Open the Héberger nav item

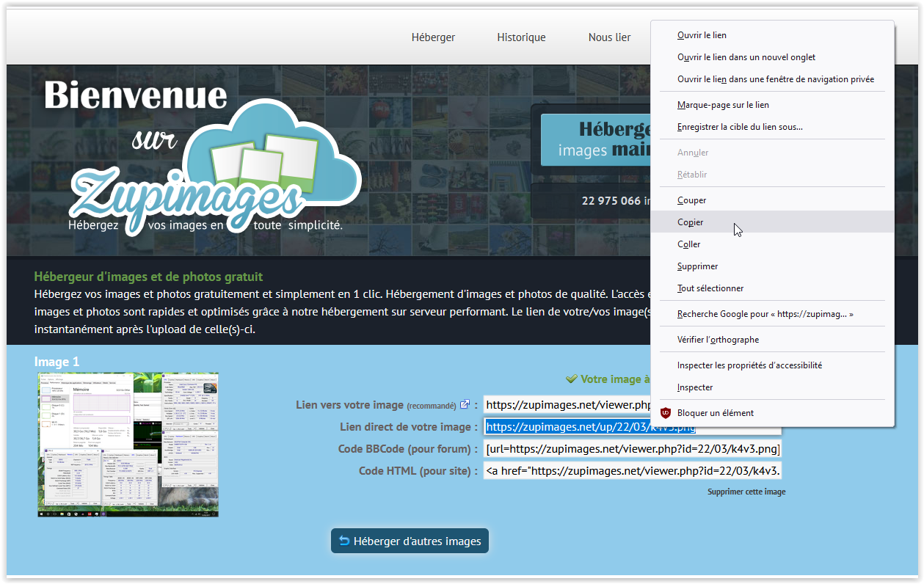pyautogui.click(x=433, y=37)
